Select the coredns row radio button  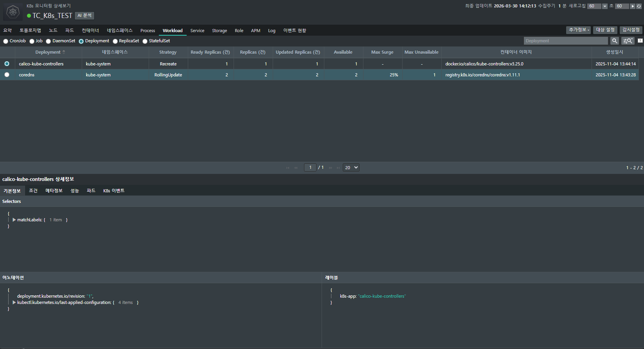7,75
